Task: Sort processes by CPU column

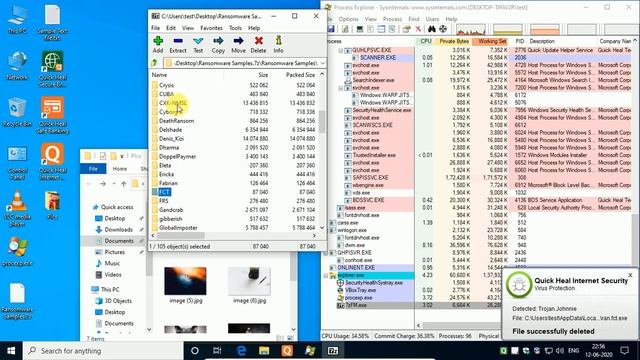Action: pos(426,41)
